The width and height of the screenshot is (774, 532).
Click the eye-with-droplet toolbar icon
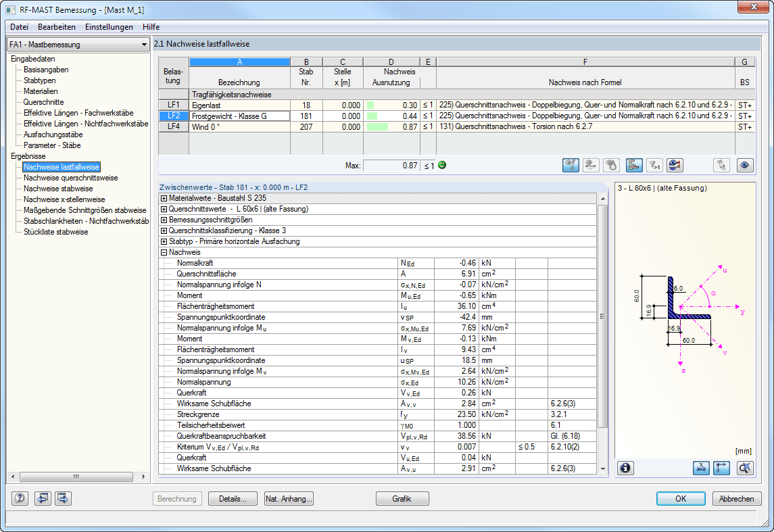pos(611,166)
